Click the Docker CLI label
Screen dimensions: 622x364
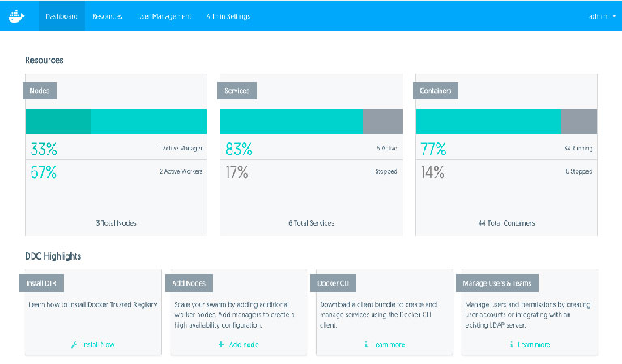333,283
